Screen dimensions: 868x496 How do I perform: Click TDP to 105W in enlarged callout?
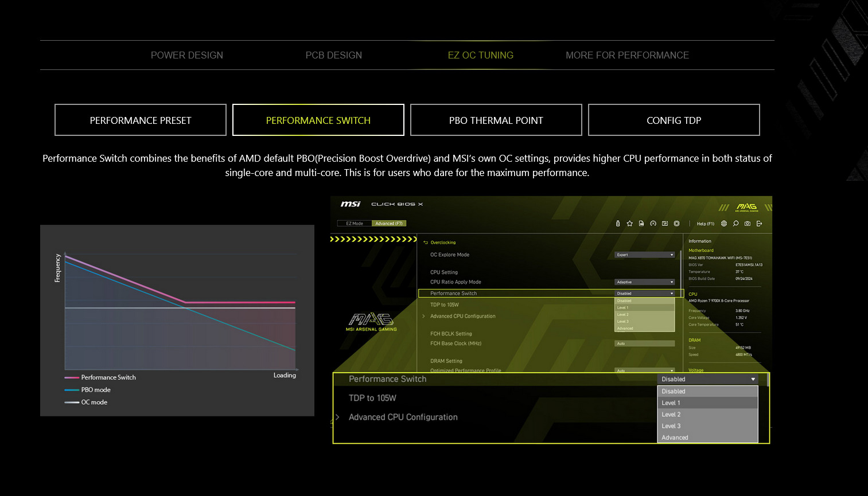[372, 398]
